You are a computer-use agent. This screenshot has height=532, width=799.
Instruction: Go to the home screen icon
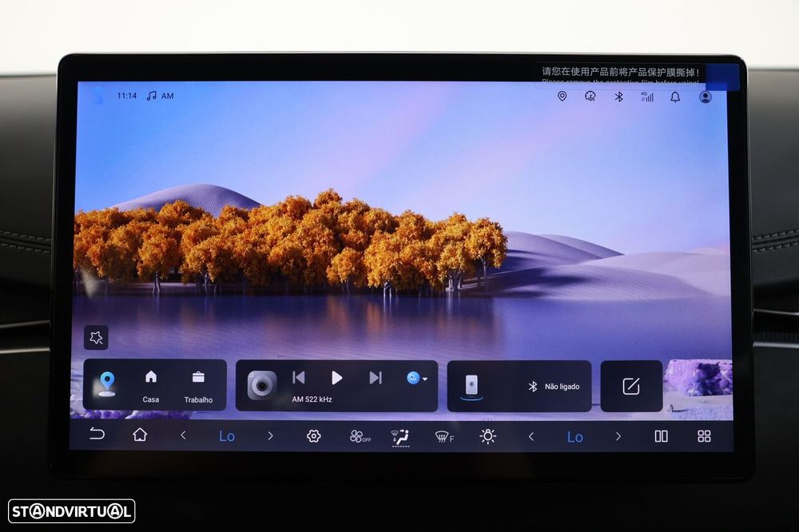click(140, 435)
